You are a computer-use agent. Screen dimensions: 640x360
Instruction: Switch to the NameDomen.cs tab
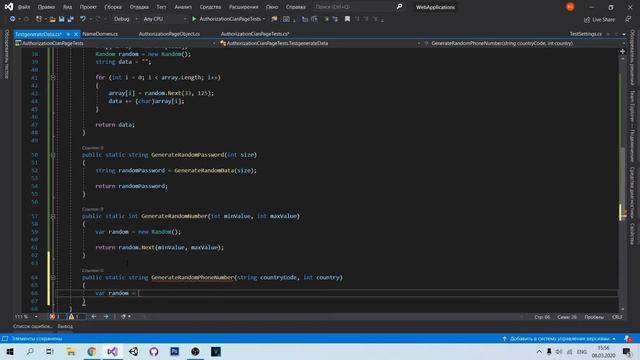[x=100, y=34]
